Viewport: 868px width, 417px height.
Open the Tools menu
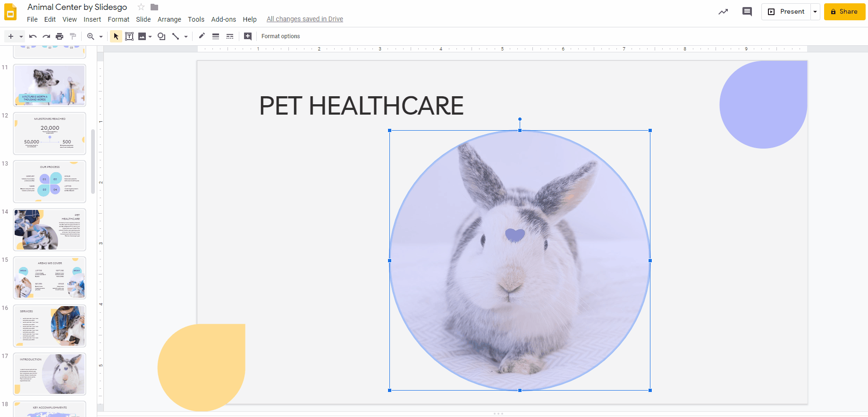[196, 19]
